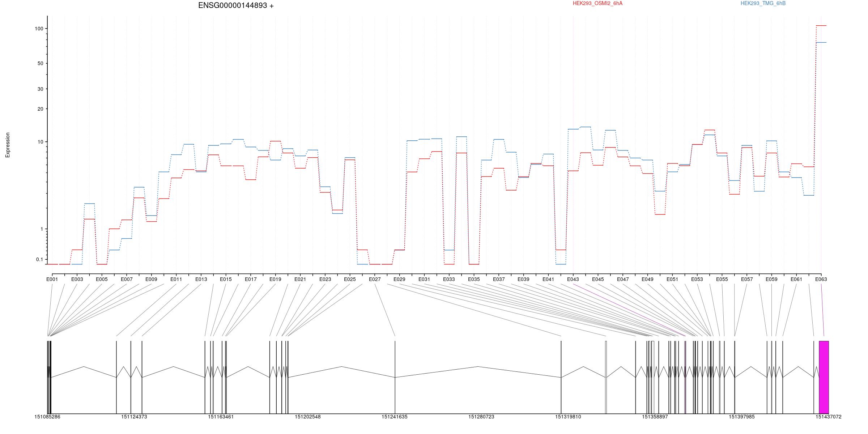Click the y-axis tick value 10
The image size is (868, 434).
coord(40,142)
